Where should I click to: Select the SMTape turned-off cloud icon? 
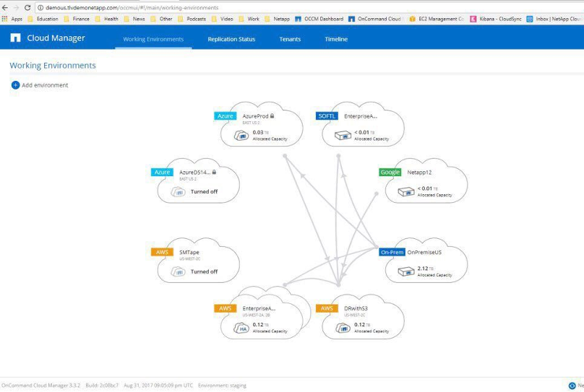pos(178,271)
